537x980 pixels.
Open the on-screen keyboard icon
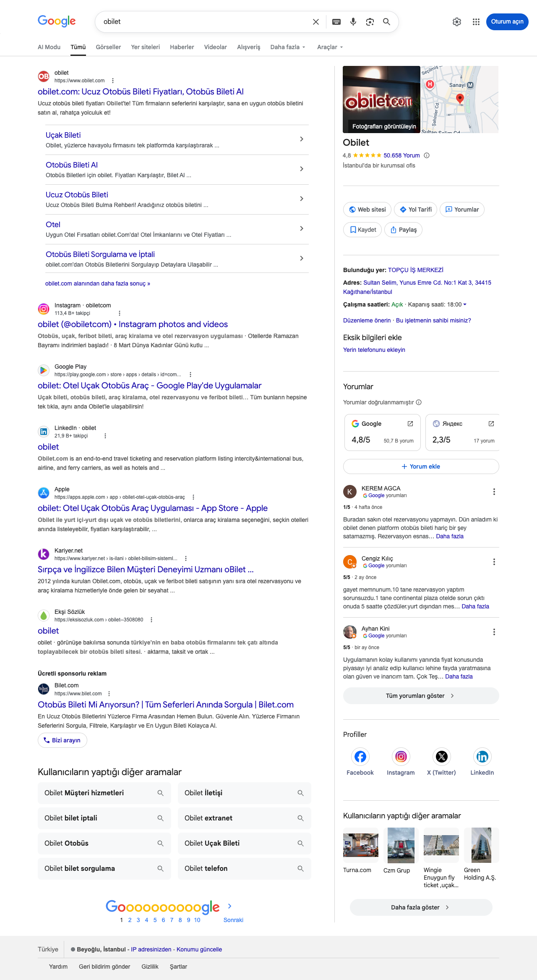(336, 22)
